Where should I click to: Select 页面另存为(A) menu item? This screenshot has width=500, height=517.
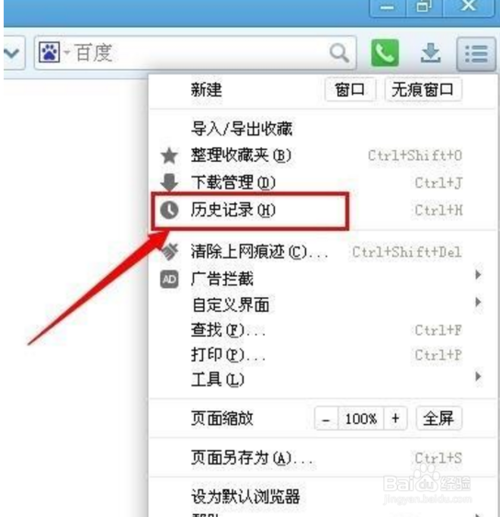(x=323, y=458)
